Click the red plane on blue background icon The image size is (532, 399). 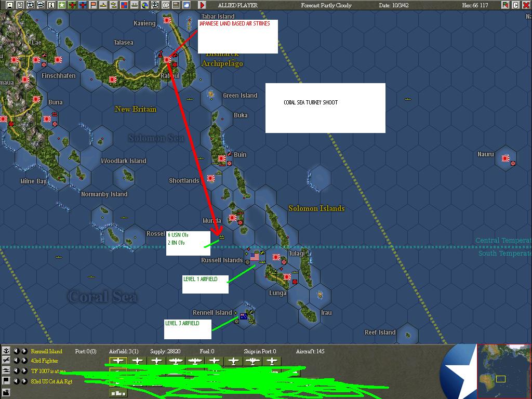(83, 5)
